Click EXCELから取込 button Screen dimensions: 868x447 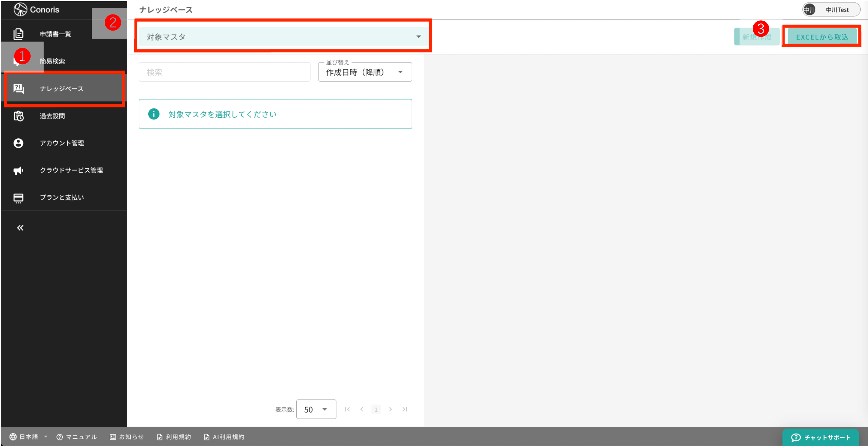[x=822, y=37]
